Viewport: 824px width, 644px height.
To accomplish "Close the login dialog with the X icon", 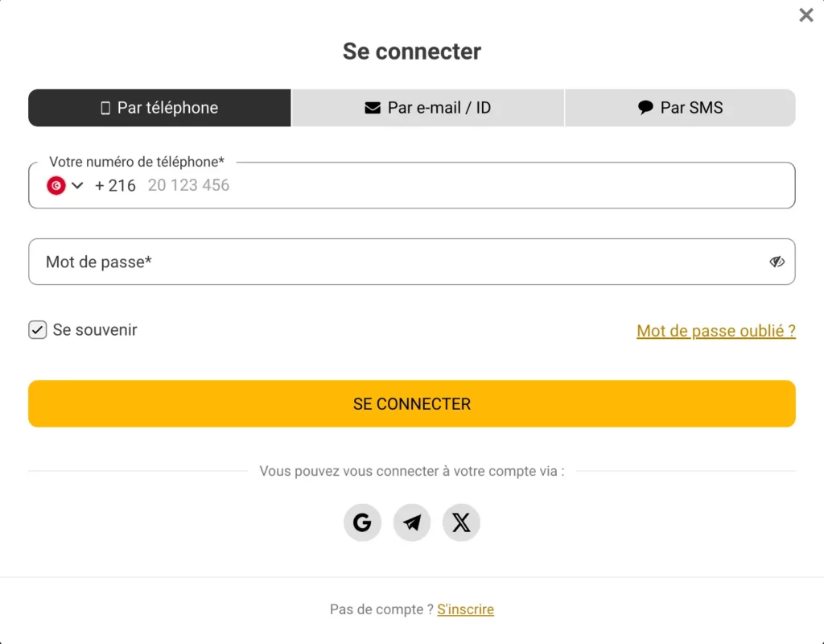I will 805,14.
